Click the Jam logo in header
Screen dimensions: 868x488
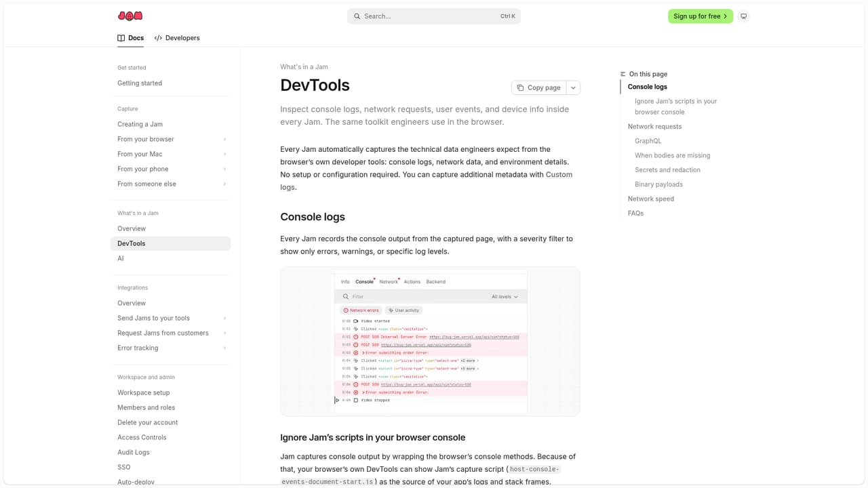(x=130, y=16)
